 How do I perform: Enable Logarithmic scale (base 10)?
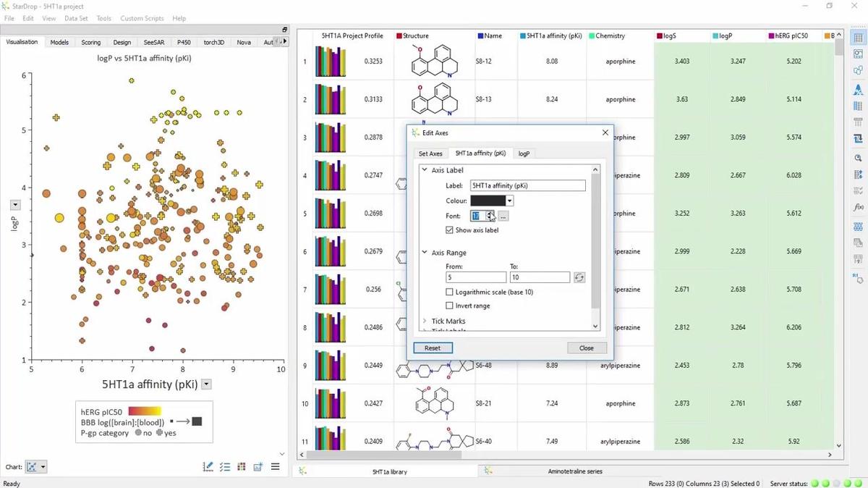point(450,292)
